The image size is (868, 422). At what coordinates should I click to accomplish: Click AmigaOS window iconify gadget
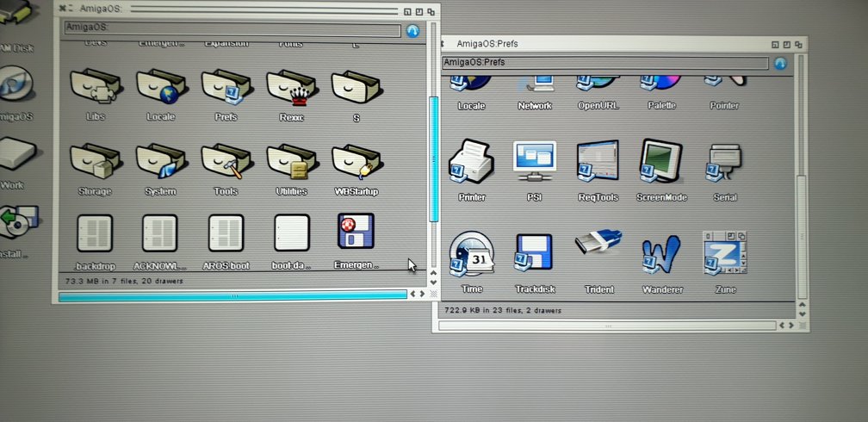407,12
